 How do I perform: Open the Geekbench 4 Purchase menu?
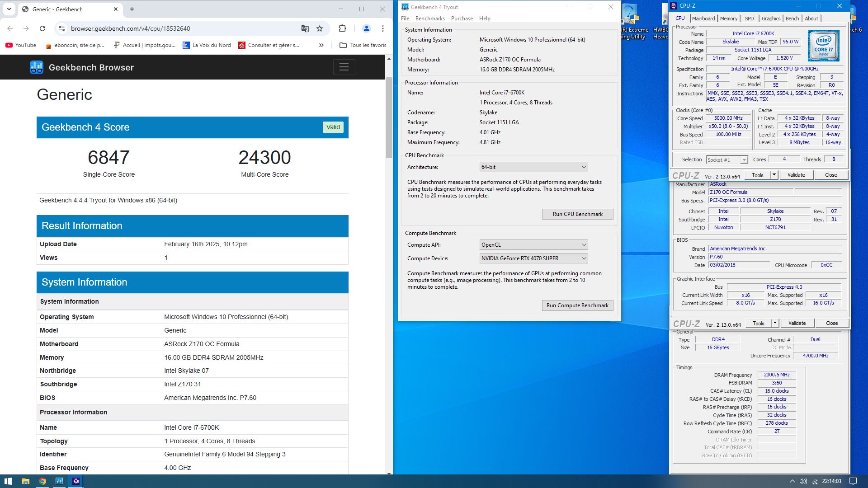[462, 19]
